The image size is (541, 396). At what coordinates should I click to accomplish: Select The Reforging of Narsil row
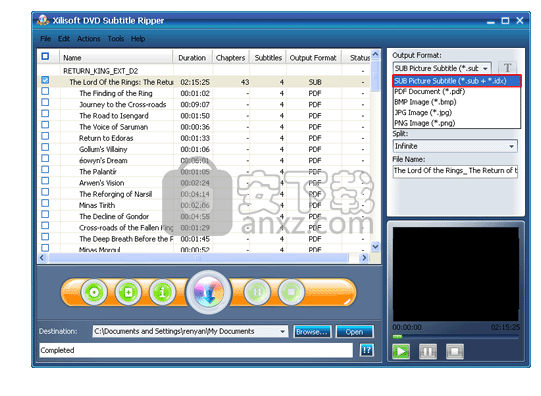coord(204,194)
